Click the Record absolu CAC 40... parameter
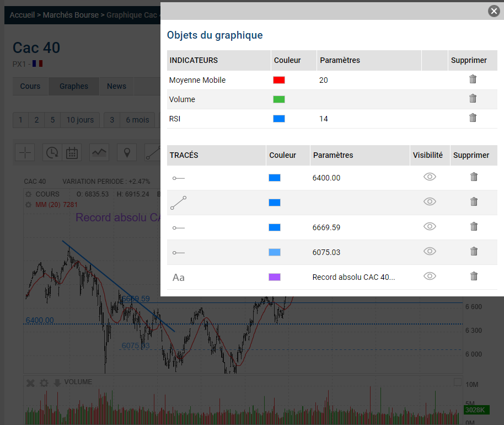Screen dimensions: 504x425 coord(353,277)
